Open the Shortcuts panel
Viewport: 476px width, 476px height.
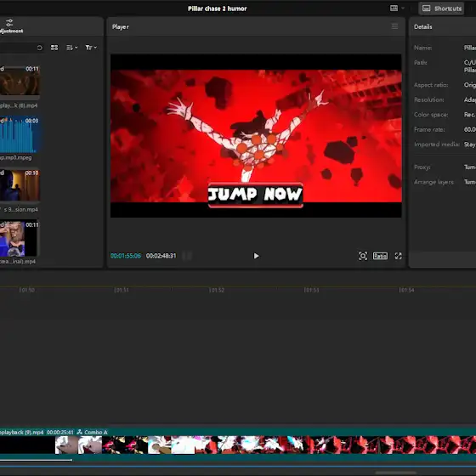(442, 8)
